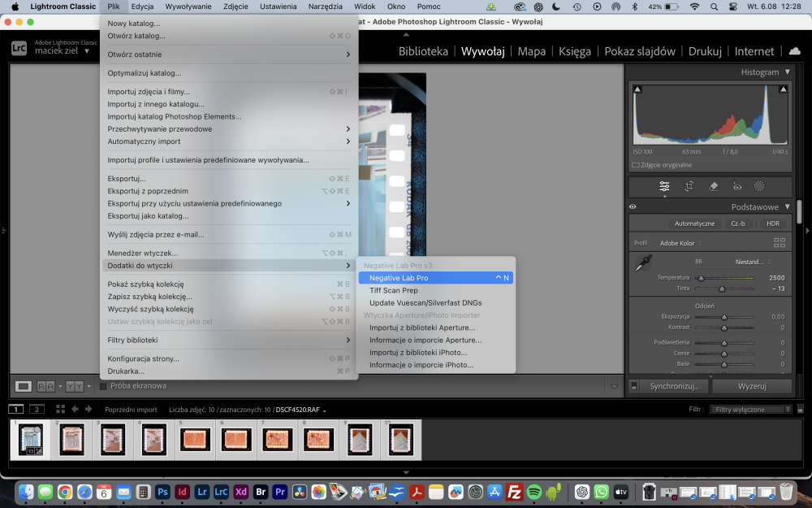Adjust the Ekspozycja slider
Screen dimensions: 812x508
coord(724,317)
